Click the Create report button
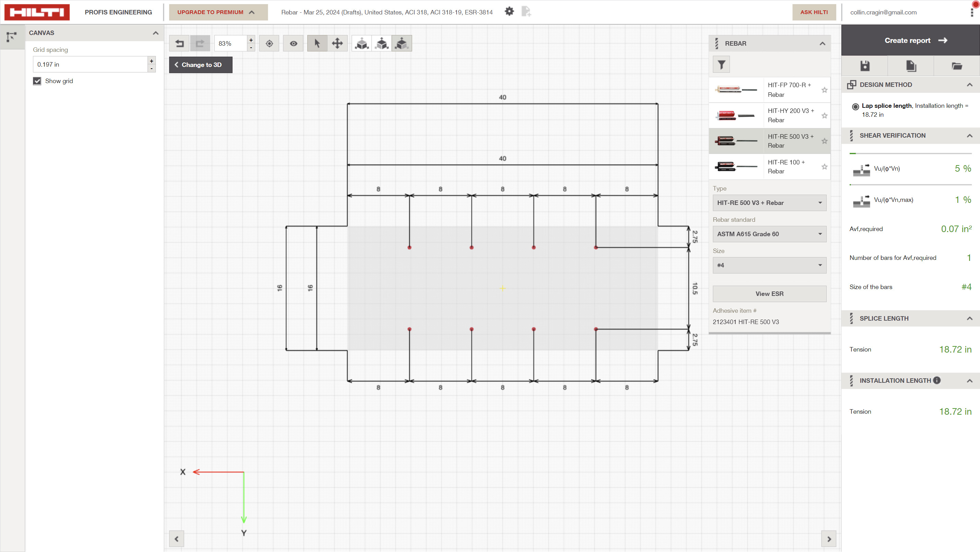Viewport: 980px width, 552px height. coord(915,41)
